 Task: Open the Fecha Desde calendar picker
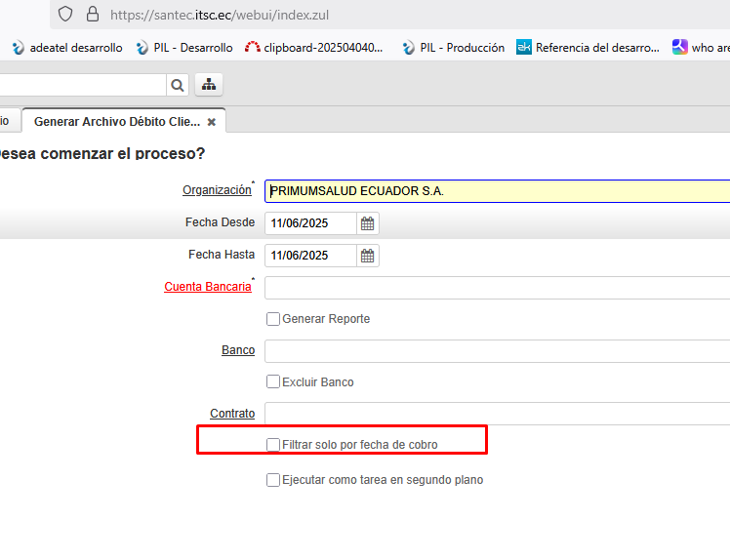[368, 223]
